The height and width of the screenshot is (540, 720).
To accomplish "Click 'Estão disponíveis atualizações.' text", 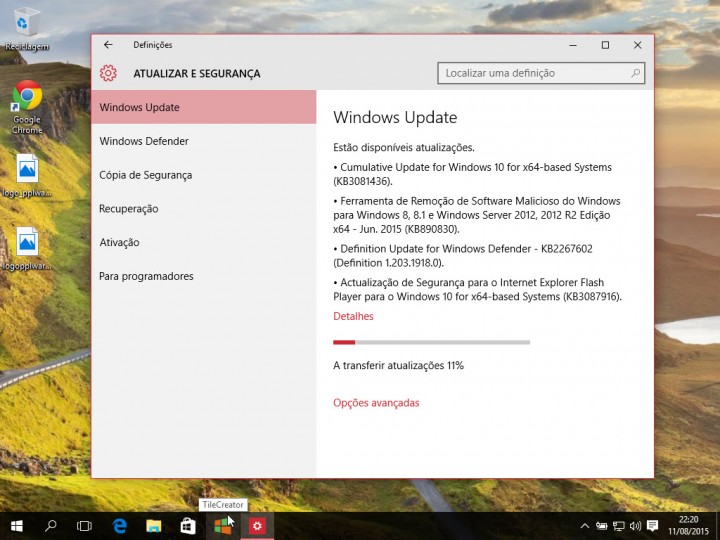I will (x=404, y=147).
